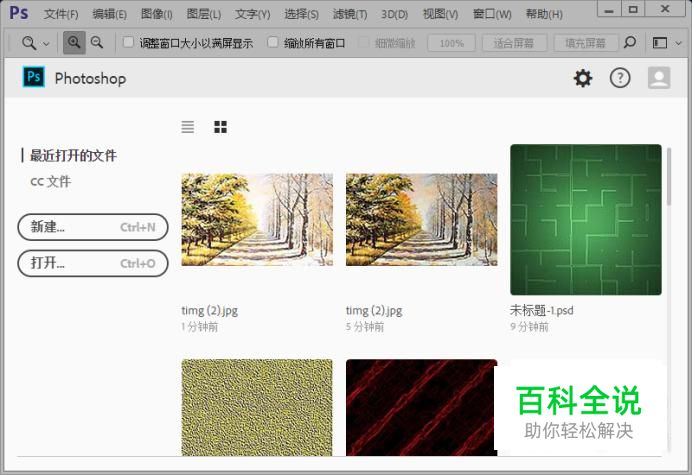Switch to list view of recent files
The width and height of the screenshot is (692, 475).
point(188,127)
